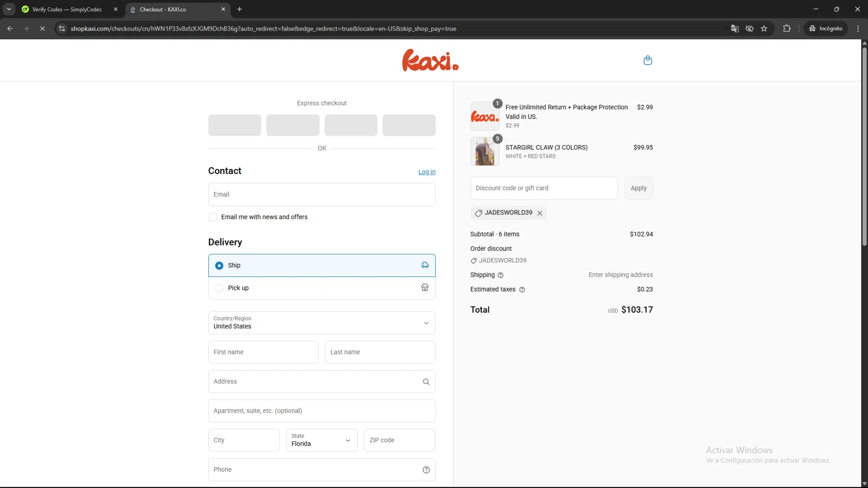Screen dimensions: 868x488
Task: Open a new browser tab
Action: [x=240, y=9]
